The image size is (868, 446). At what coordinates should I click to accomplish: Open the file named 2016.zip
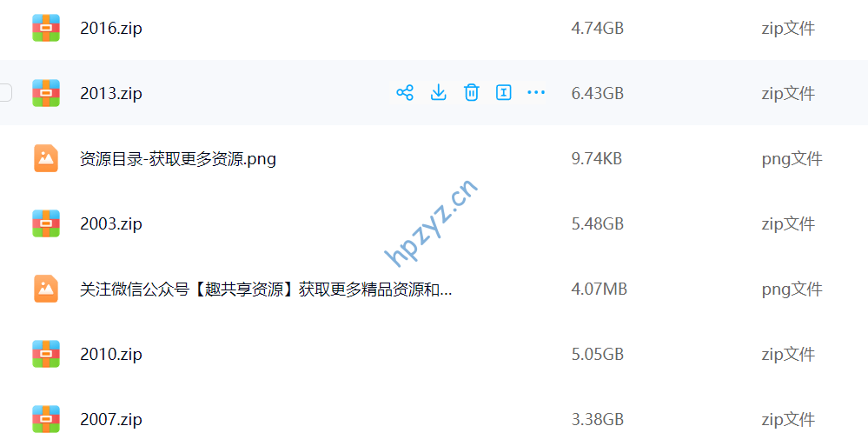tap(111, 29)
